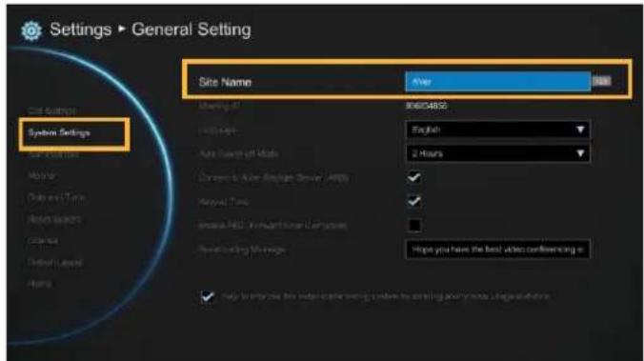Enable the unchecked FEC checkbox
The image size is (644, 361).
point(414,225)
